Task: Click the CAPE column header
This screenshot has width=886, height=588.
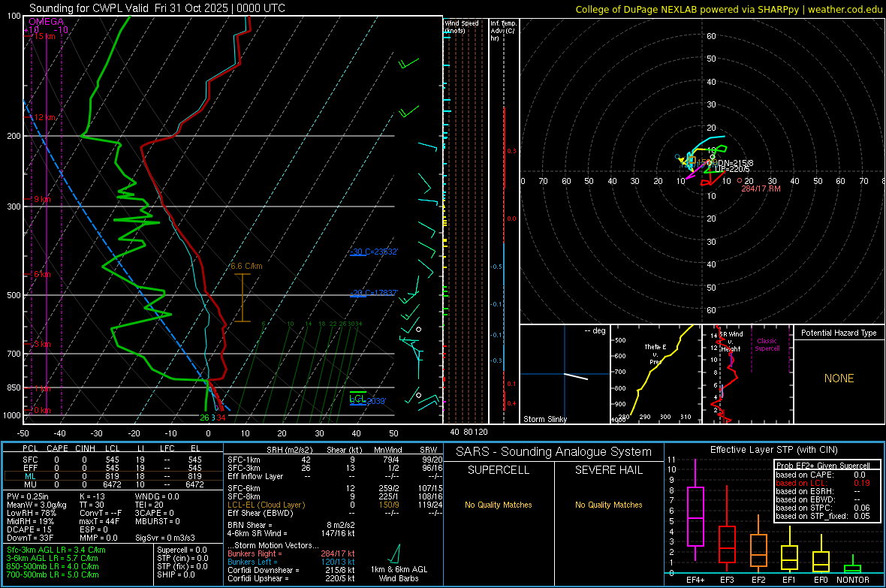Action: 57,448
